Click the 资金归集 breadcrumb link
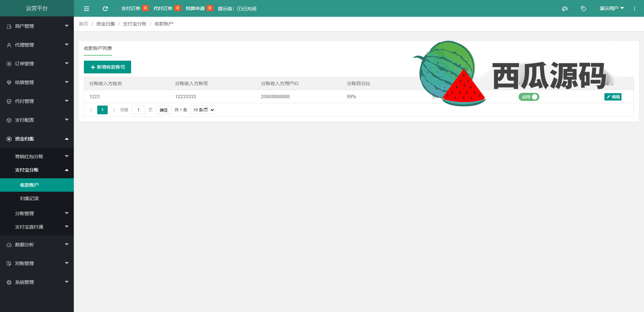644x312 pixels. 106,24
